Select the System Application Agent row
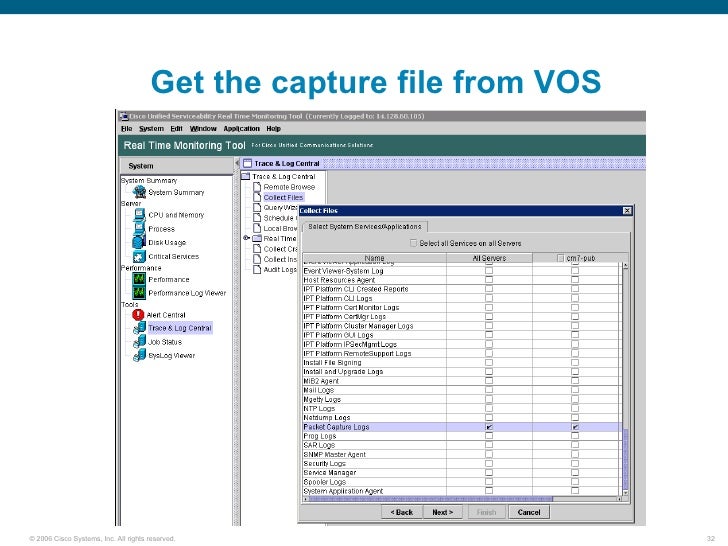 click(x=462, y=491)
